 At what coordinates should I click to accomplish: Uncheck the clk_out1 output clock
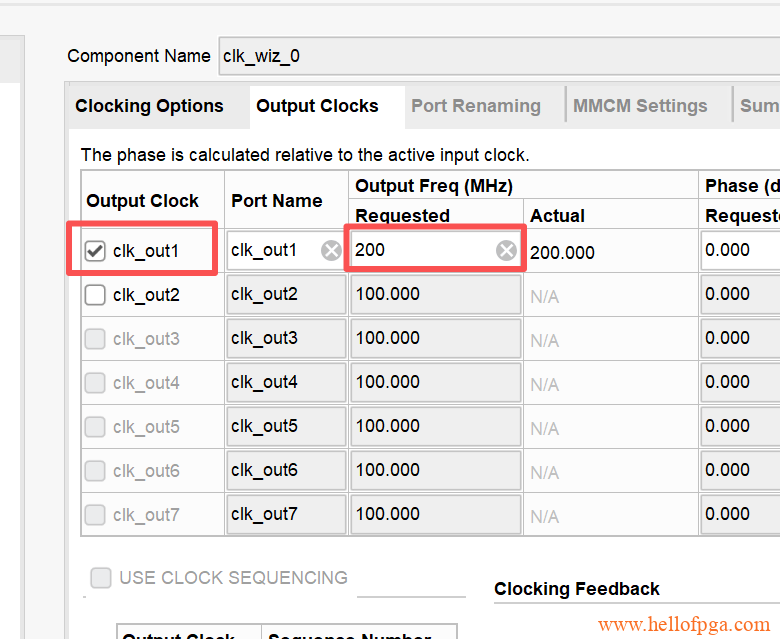pos(95,251)
